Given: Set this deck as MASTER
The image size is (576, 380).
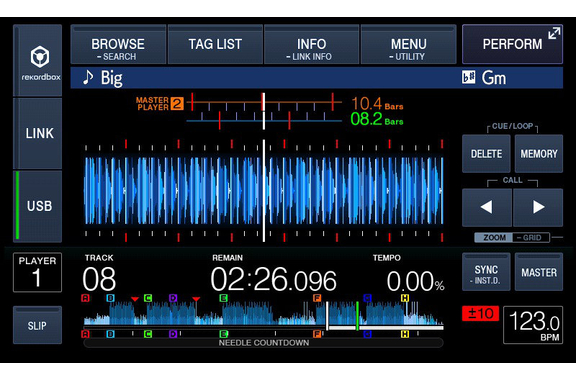Looking at the screenshot, I should click(x=539, y=272).
